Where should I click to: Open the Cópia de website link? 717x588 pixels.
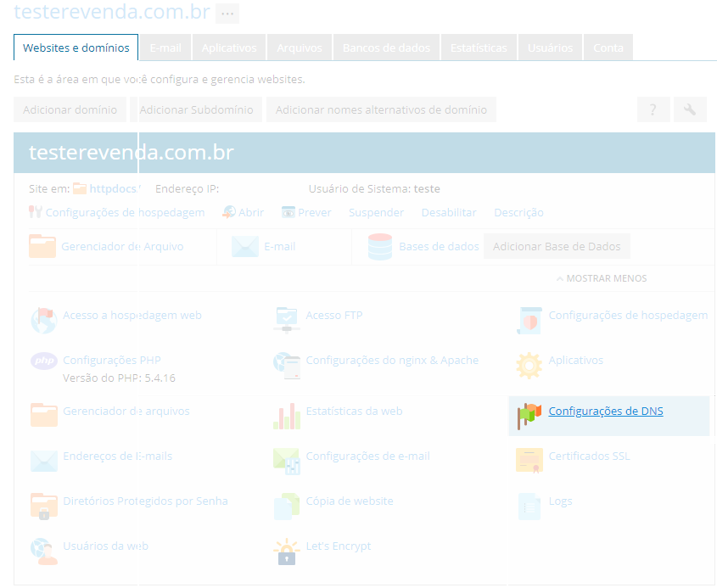pyautogui.click(x=350, y=501)
